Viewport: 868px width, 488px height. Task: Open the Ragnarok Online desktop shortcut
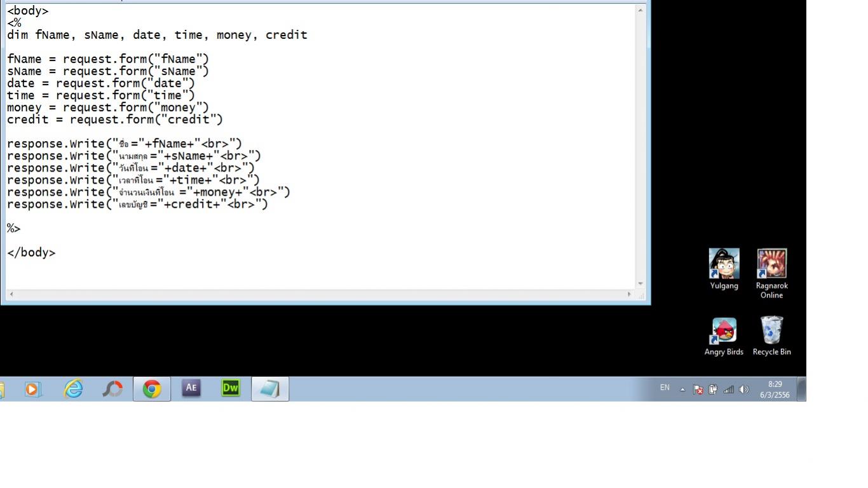[771, 274]
